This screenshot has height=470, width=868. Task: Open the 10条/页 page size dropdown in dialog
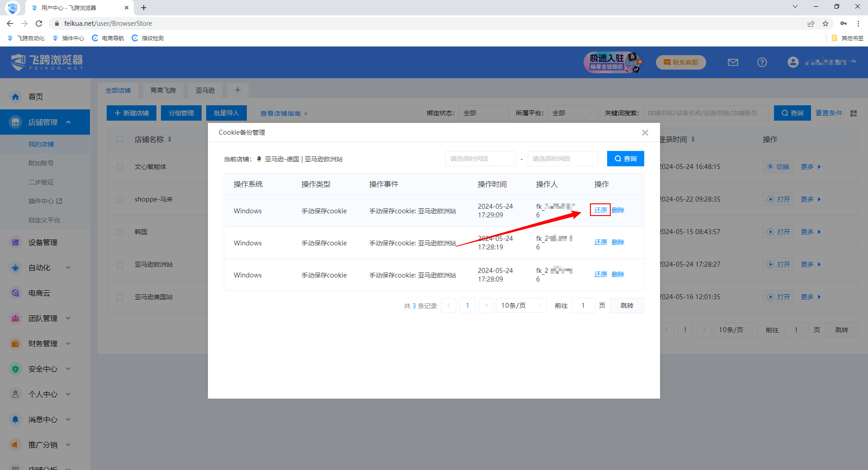pos(521,305)
